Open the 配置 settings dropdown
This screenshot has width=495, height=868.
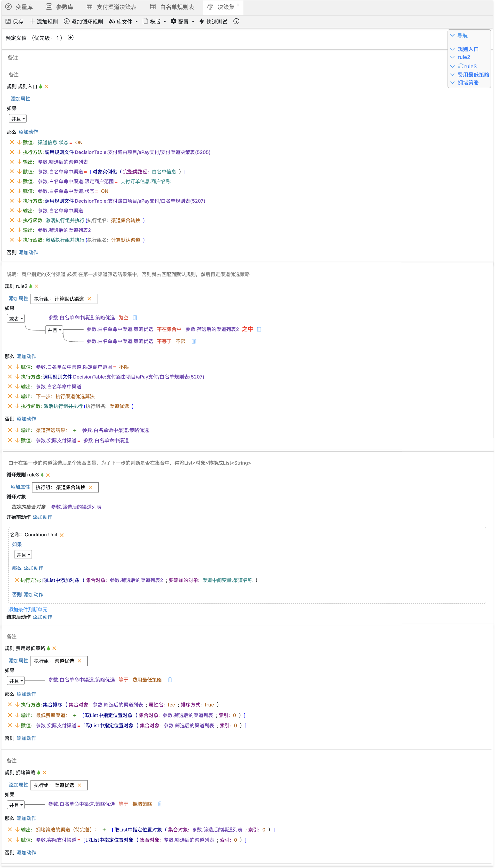[183, 21]
